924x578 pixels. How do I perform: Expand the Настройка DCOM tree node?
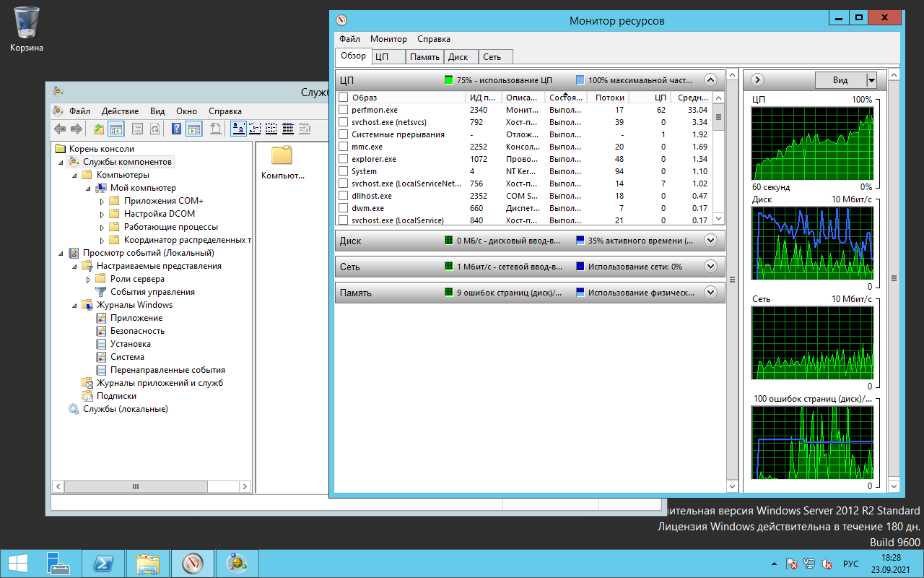pyautogui.click(x=102, y=214)
